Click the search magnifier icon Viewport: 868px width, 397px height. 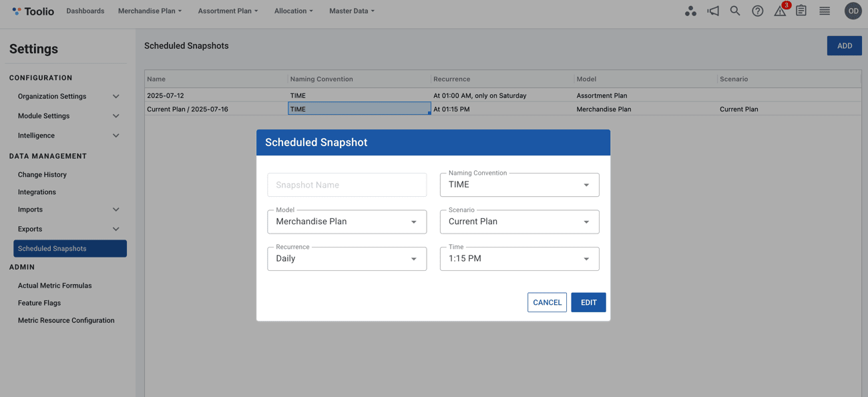pos(735,11)
